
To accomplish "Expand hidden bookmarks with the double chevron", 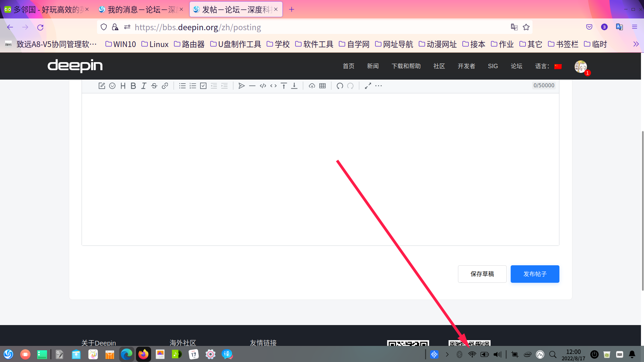I will click(636, 44).
